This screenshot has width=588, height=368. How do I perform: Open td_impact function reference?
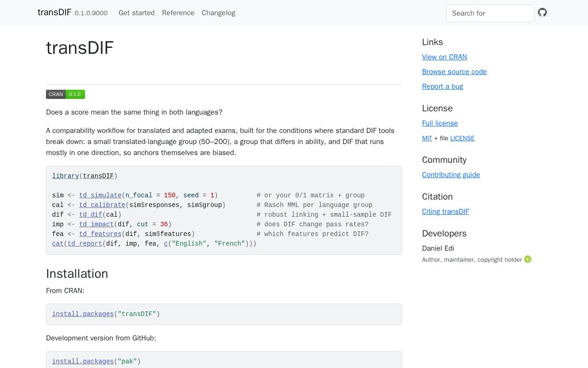tap(96, 224)
